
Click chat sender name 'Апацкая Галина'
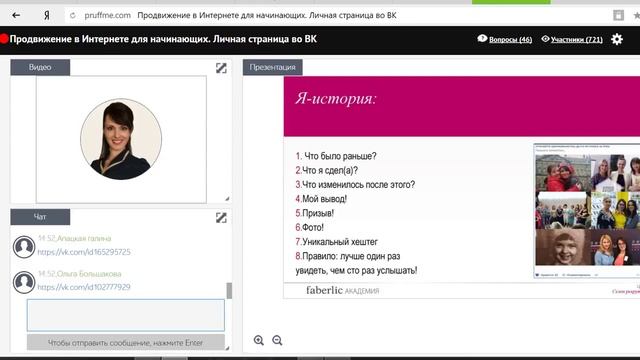(x=84, y=238)
